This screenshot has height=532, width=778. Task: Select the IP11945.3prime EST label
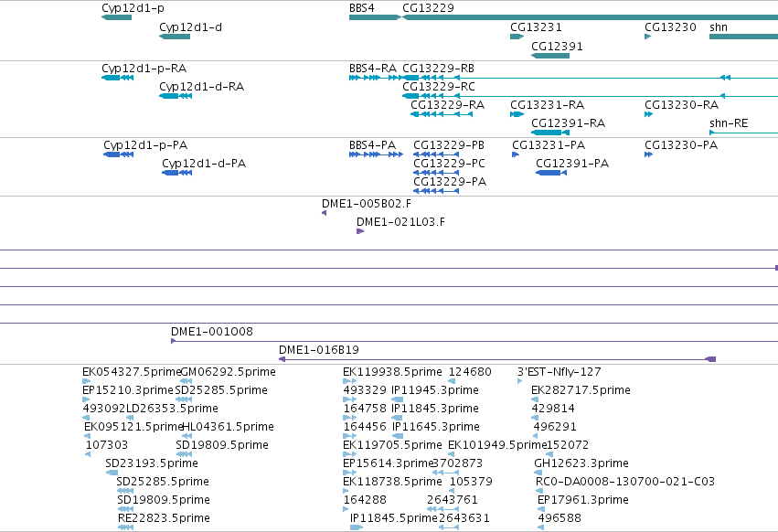pos(435,390)
